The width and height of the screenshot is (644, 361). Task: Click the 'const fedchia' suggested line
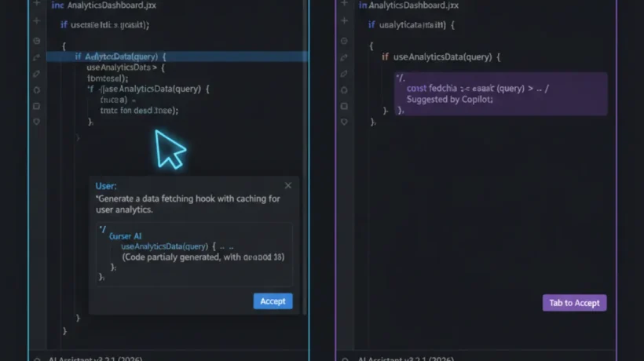point(478,88)
